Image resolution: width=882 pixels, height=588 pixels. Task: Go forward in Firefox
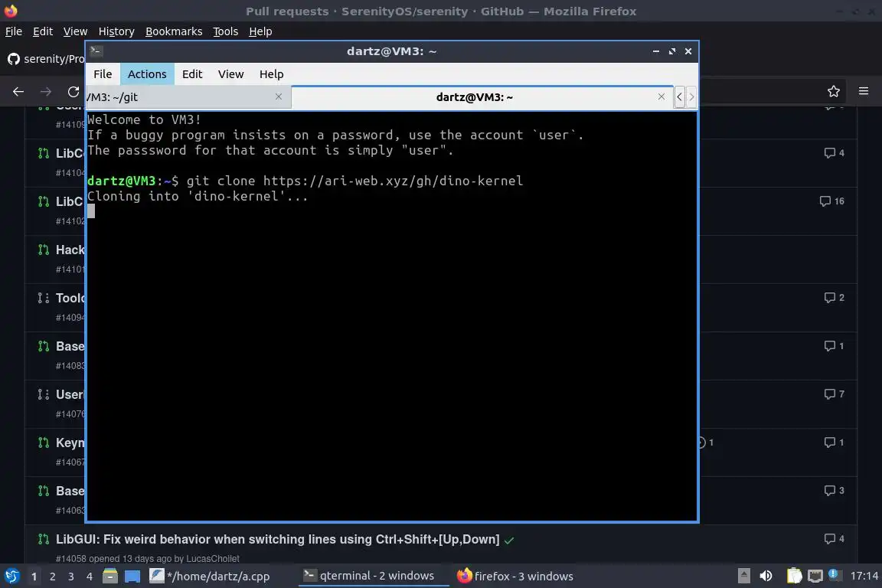coord(46,91)
